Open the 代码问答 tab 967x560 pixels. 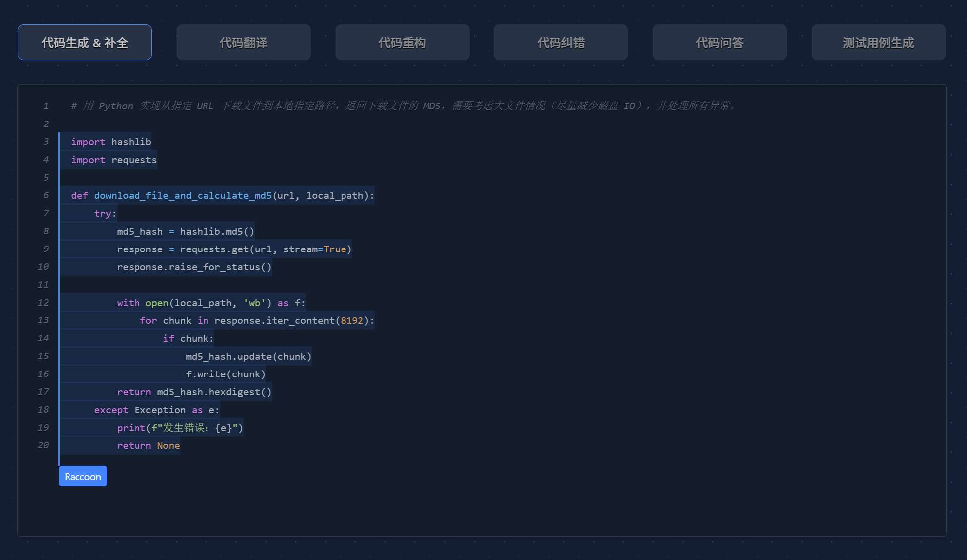719,43
